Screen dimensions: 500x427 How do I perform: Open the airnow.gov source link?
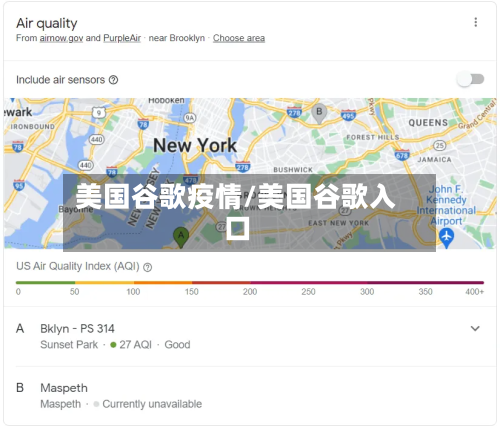tap(61, 38)
